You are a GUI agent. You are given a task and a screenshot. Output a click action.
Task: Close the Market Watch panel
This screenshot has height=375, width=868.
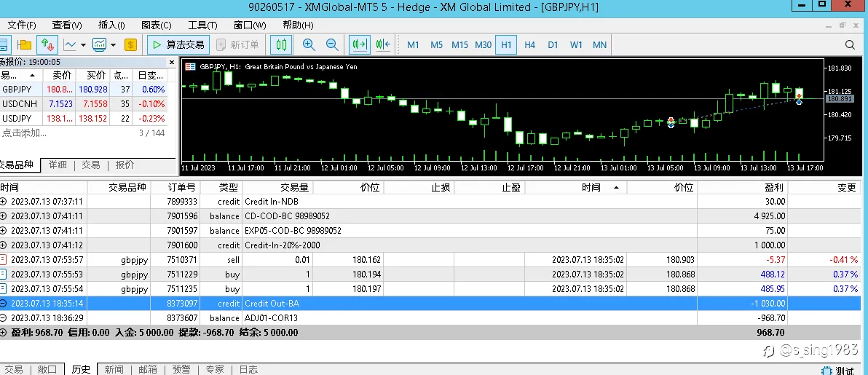(172, 62)
